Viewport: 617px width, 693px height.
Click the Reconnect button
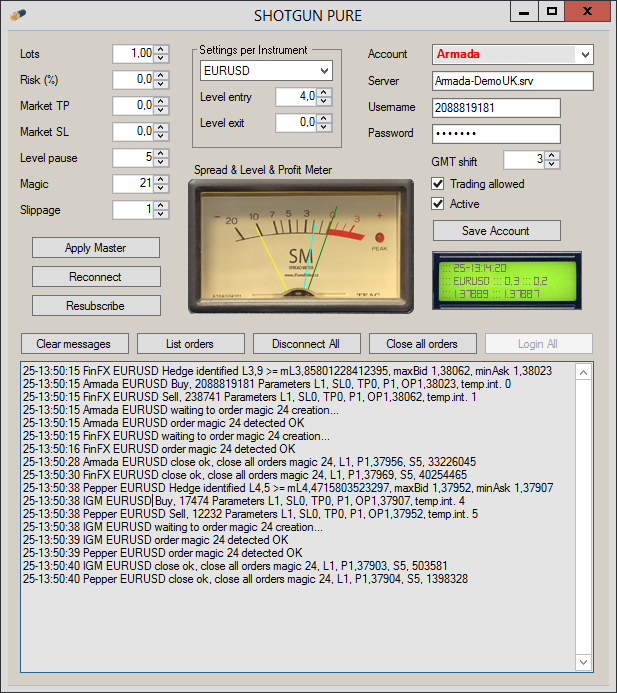pyautogui.click(x=96, y=277)
